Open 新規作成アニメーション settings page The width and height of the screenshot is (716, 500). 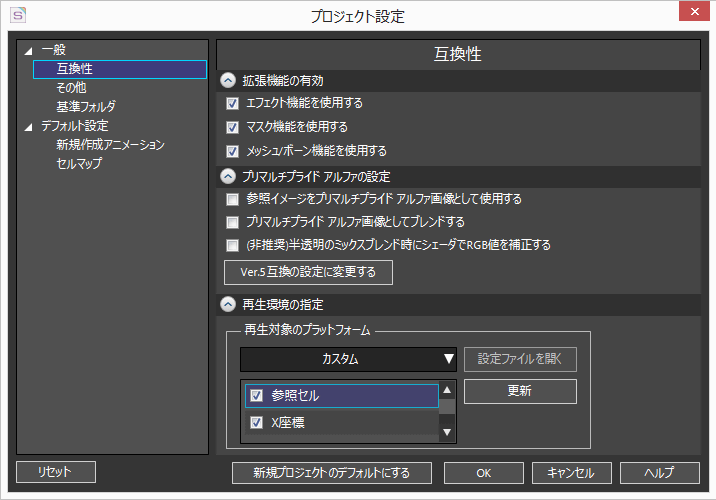pyautogui.click(x=110, y=145)
